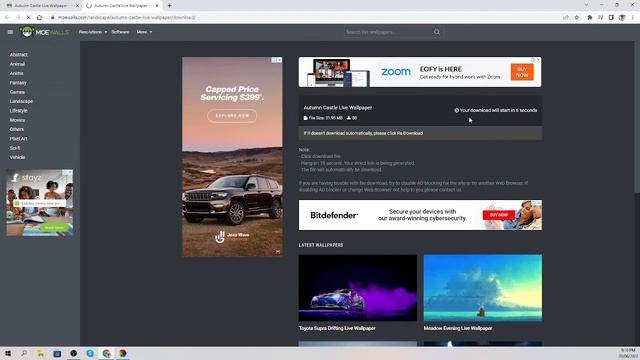Select the Abstract category
The width and height of the screenshot is (640, 360).
click(19, 55)
